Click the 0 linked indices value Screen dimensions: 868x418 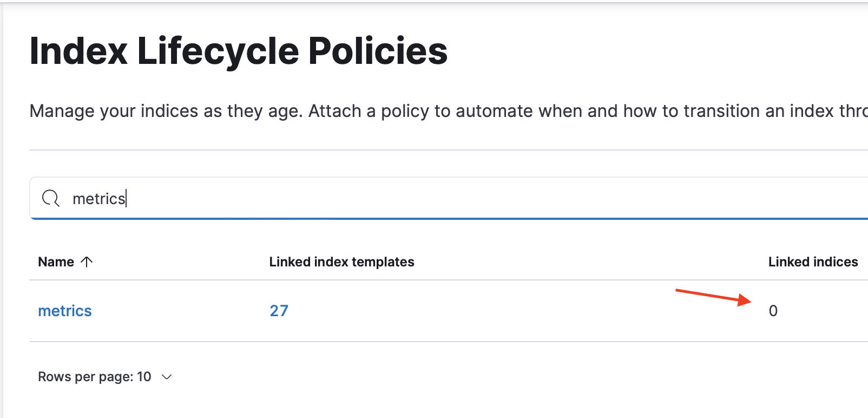[x=773, y=311]
